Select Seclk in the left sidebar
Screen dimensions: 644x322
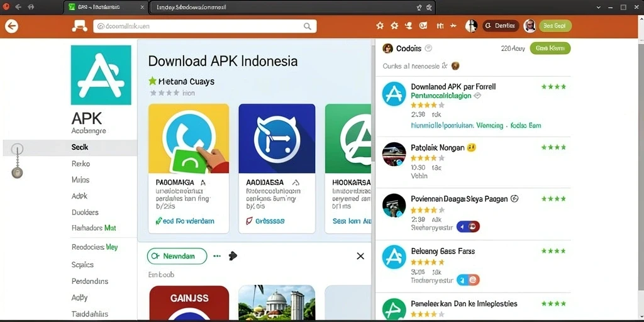tap(70, 147)
